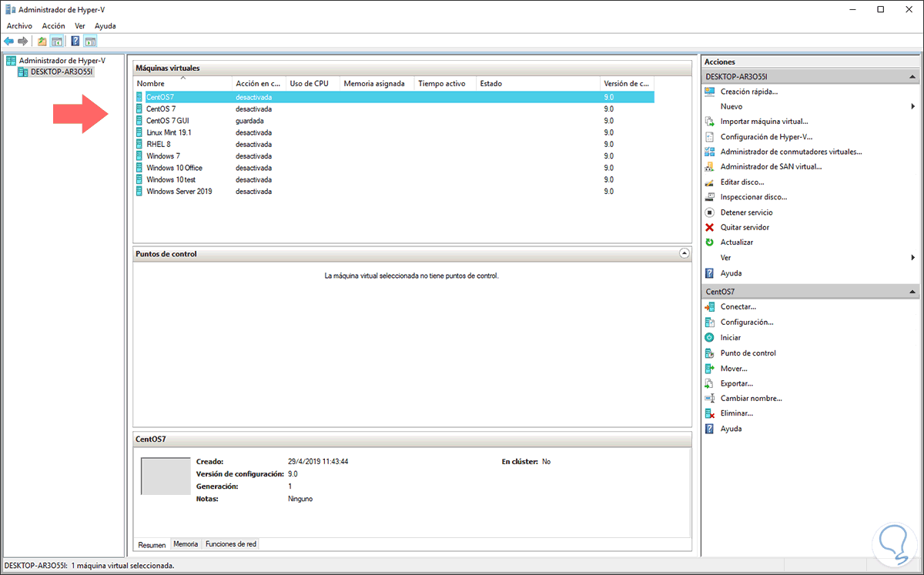Collapse the CentOS7 actions section header
Viewport: 924px width, 575px height.
coord(913,292)
